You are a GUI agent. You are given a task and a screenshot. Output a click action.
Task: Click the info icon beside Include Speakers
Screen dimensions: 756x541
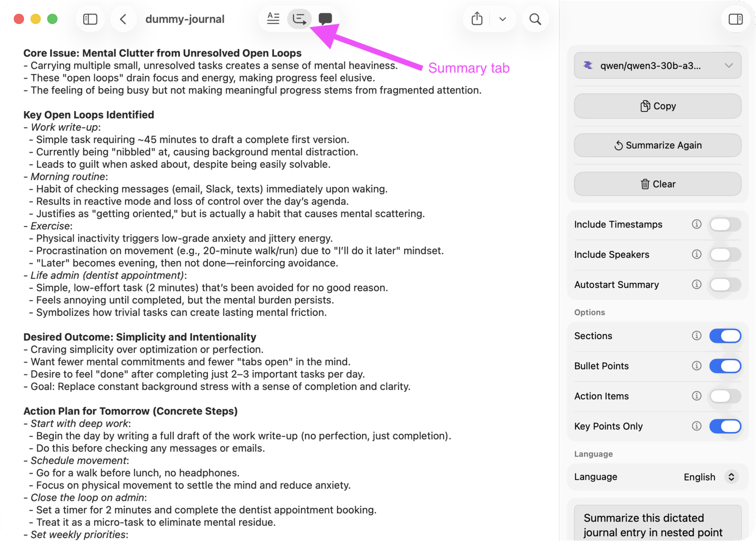pyautogui.click(x=696, y=254)
